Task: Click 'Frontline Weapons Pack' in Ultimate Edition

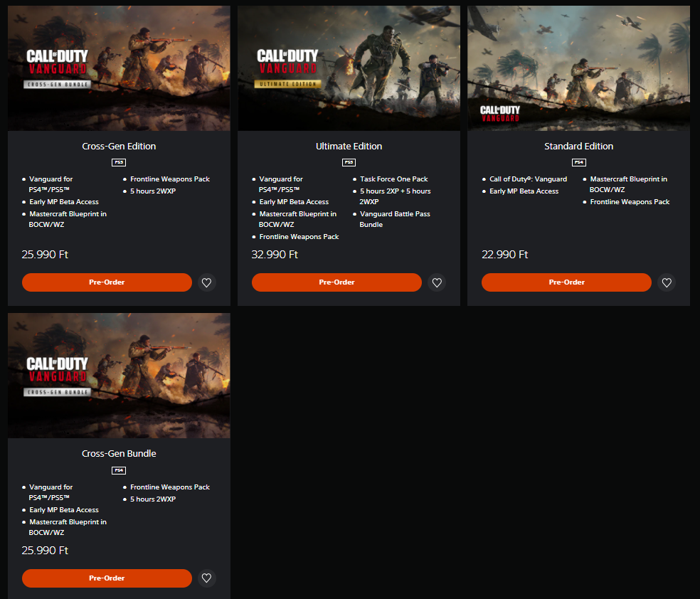Action: (299, 237)
